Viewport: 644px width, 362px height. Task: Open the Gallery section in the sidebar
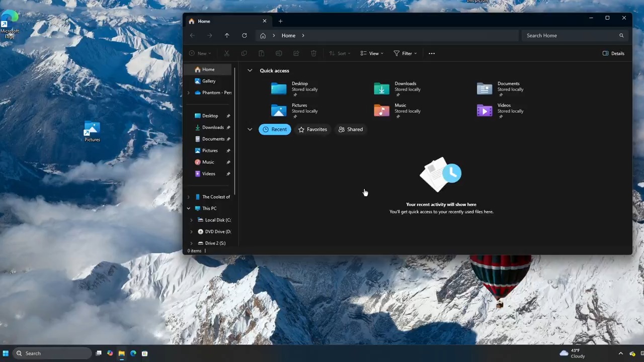point(209,81)
